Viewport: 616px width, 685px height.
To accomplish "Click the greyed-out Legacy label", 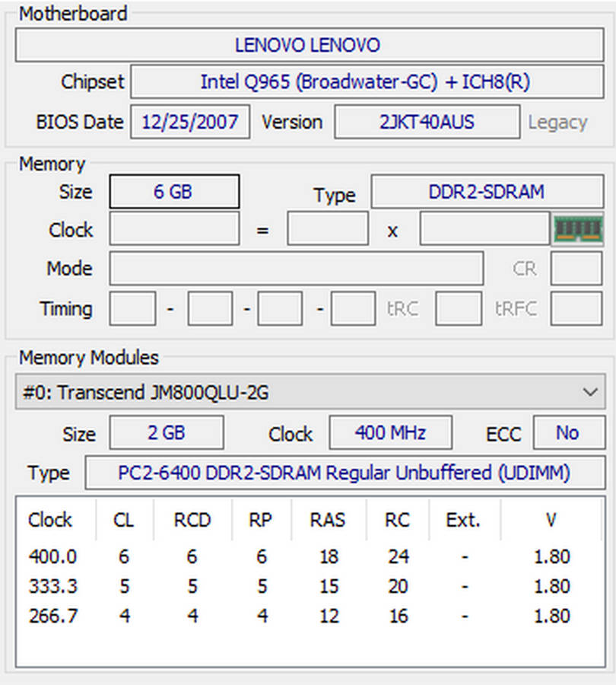I will [557, 123].
